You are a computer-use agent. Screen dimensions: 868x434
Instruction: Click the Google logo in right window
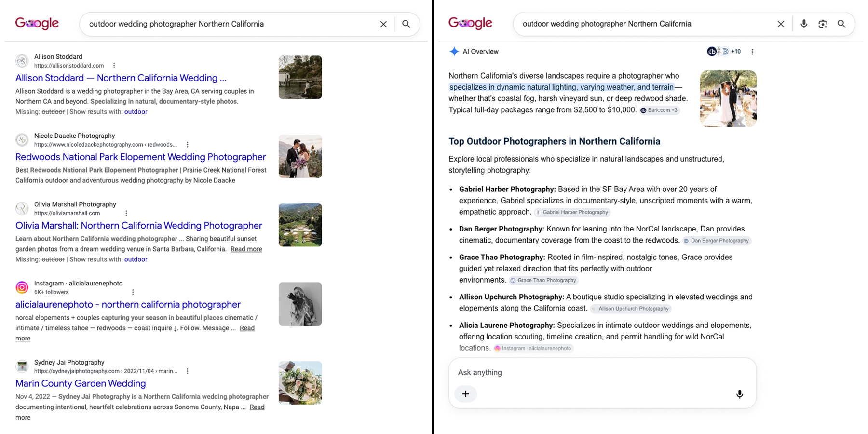(470, 24)
